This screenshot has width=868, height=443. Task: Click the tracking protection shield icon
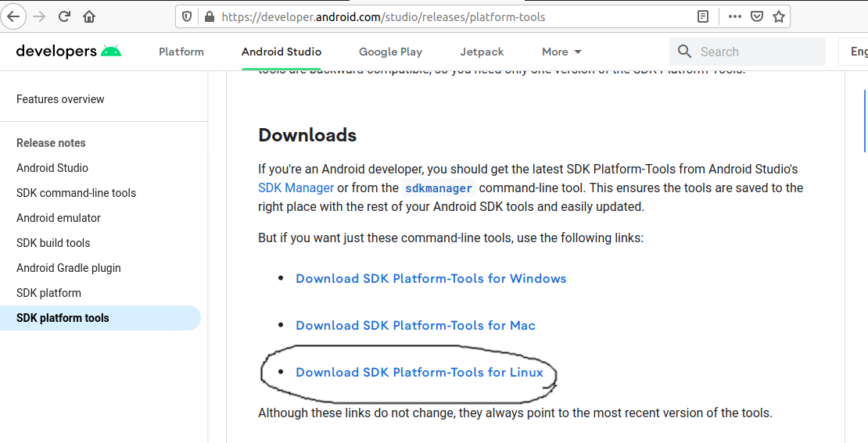(187, 16)
